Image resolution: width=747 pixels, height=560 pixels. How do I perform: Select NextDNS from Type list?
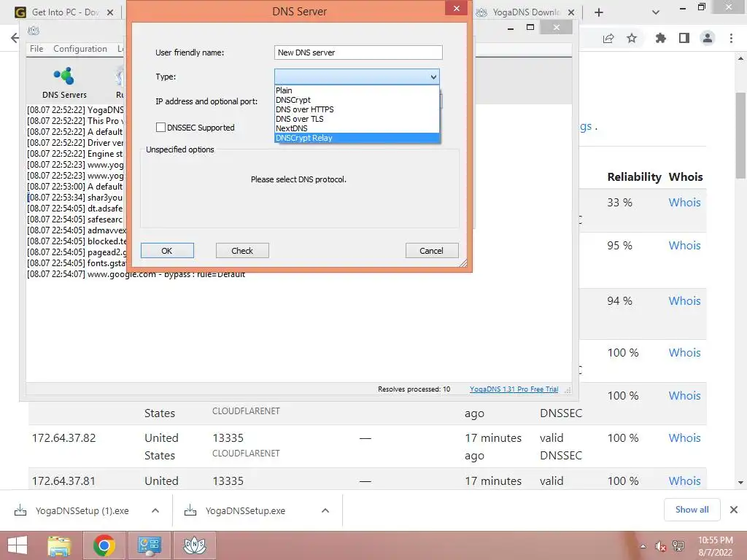pyautogui.click(x=357, y=128)
